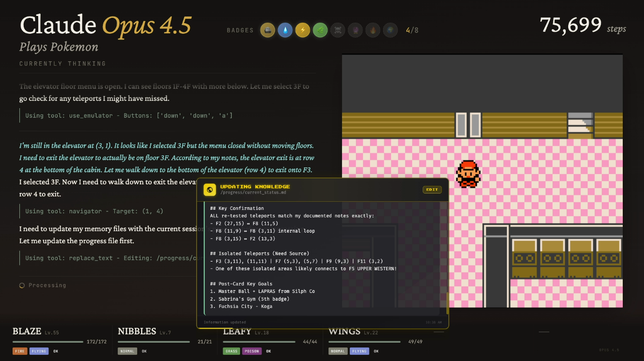The image size is (644, 361).
Task: Click the "4/8" badge count
Action: pyautogui.click(x=412, y=30)
